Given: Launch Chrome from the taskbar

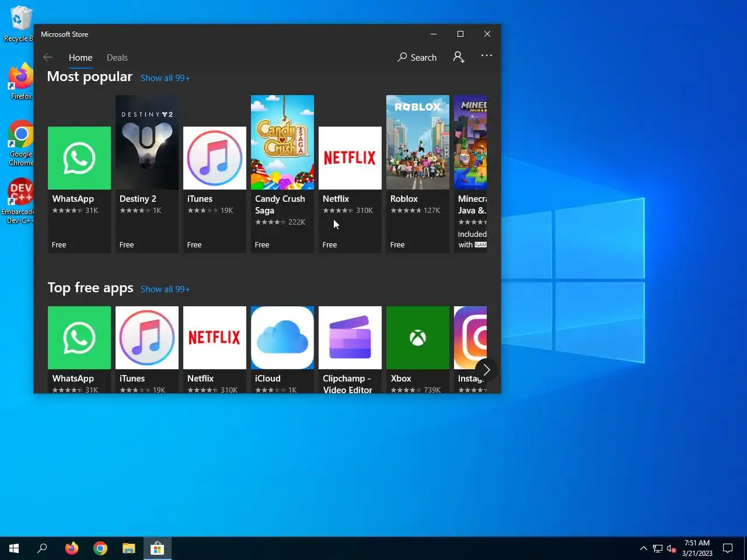Looking at the screenshot, I should [100, 548].
